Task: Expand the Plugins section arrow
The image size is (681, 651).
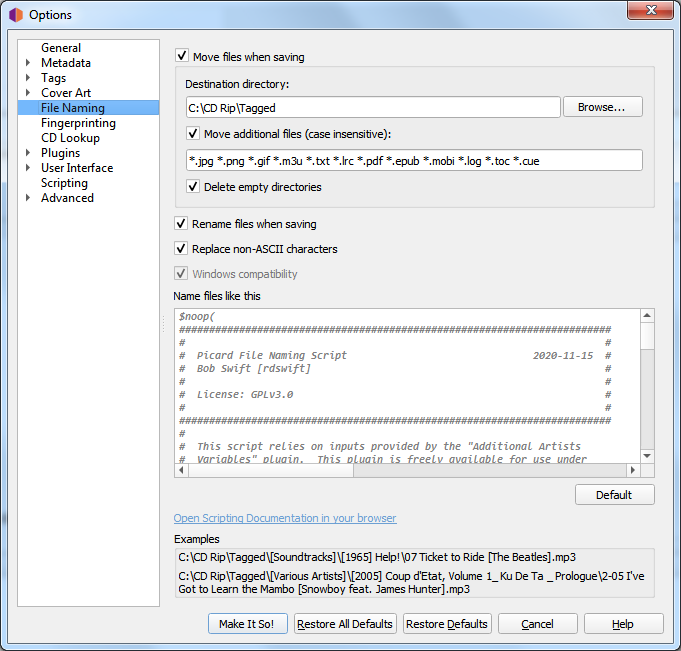Action: pyautogui.click(x=28, y=153)
